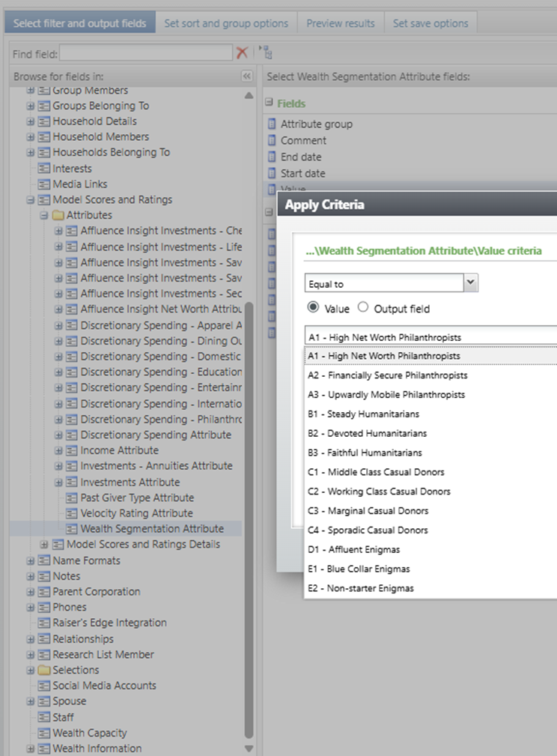The image size is (557, 756).
Task: Choose D1 - Affluent Enigmas option
Action: pyautogui.click(x=430, y=549)
